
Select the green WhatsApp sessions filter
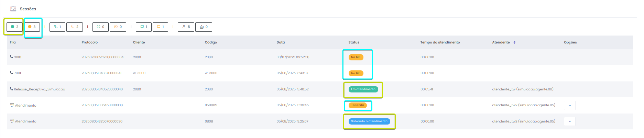click(100, 27)
